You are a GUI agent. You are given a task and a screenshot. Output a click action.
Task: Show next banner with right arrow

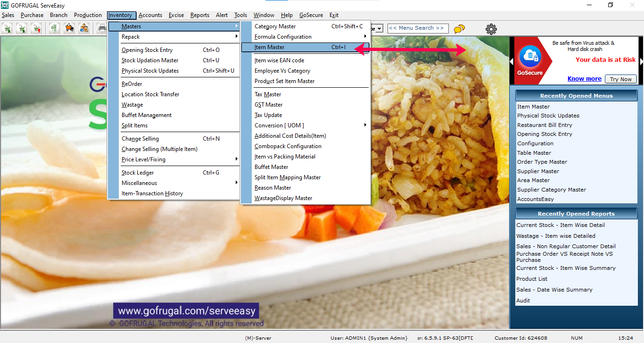tap(641, 61)
